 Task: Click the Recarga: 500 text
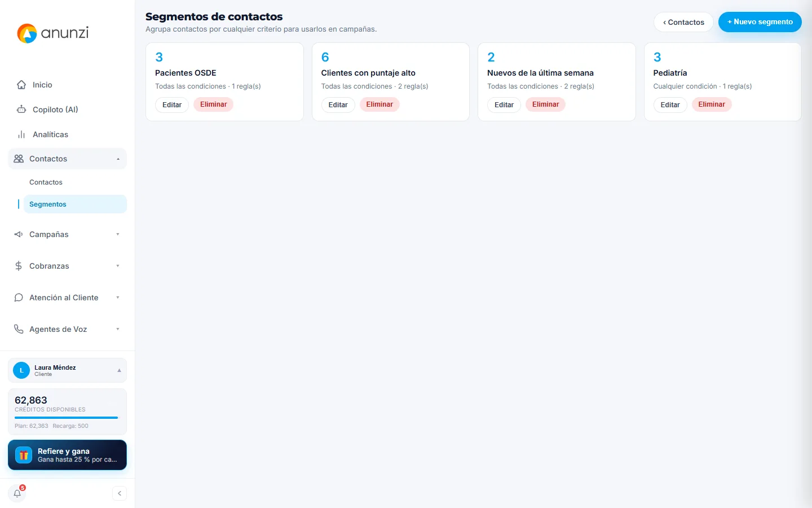[x=70, y=426]
